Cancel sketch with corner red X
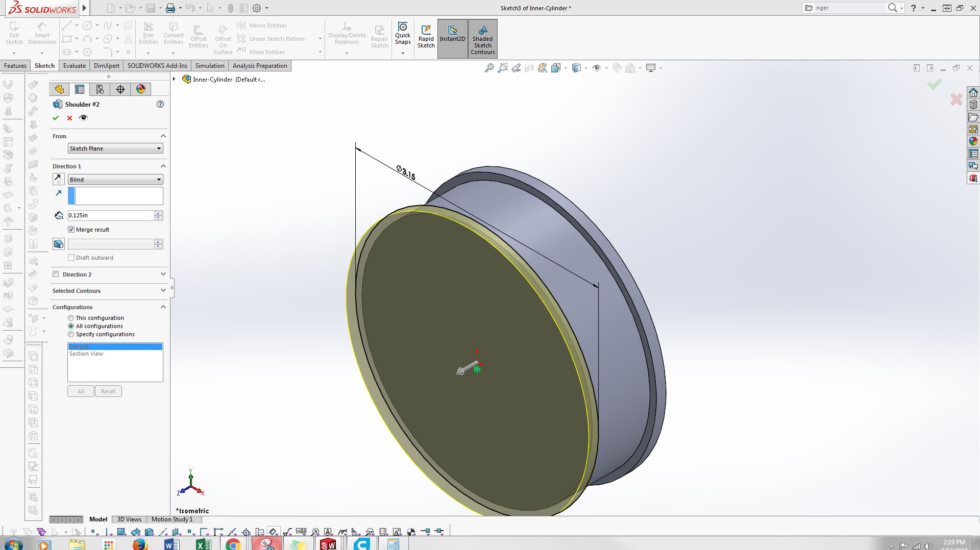Screen dimensions: 980x550 tap(957, 99)
